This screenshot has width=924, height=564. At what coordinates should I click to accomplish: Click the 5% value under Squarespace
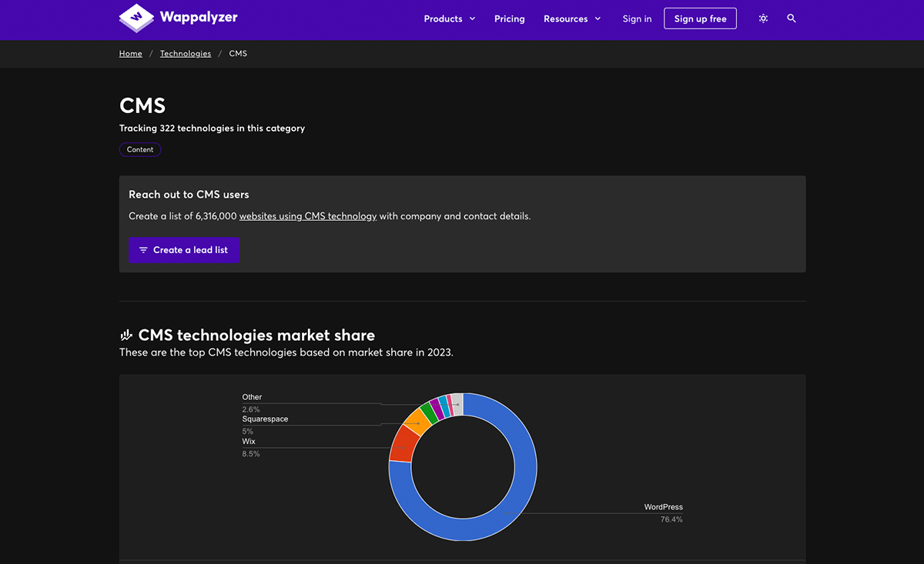click(248, 432)
